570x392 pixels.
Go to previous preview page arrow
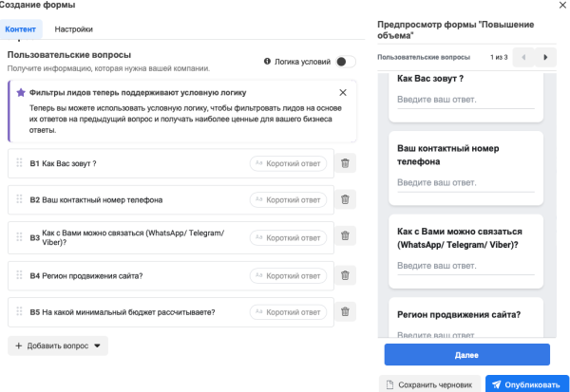522,57
